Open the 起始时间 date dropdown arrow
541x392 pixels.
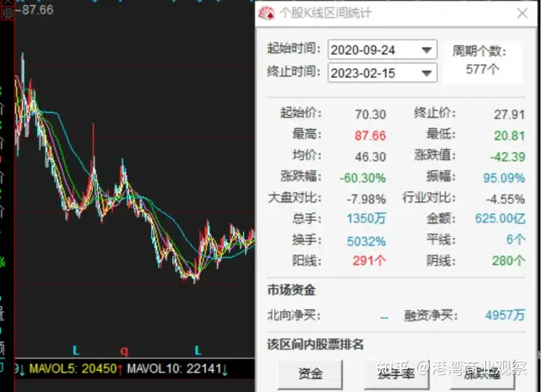427,50
